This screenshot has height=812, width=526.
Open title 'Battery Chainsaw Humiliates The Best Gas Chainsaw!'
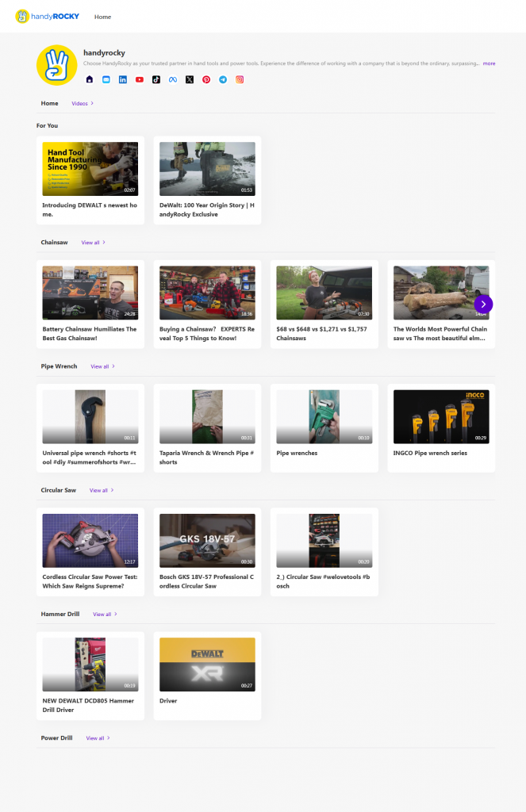90,334
